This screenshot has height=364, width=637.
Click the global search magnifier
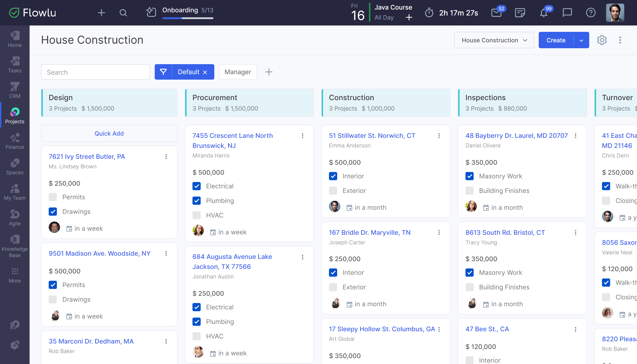click(x=123, y=13)
